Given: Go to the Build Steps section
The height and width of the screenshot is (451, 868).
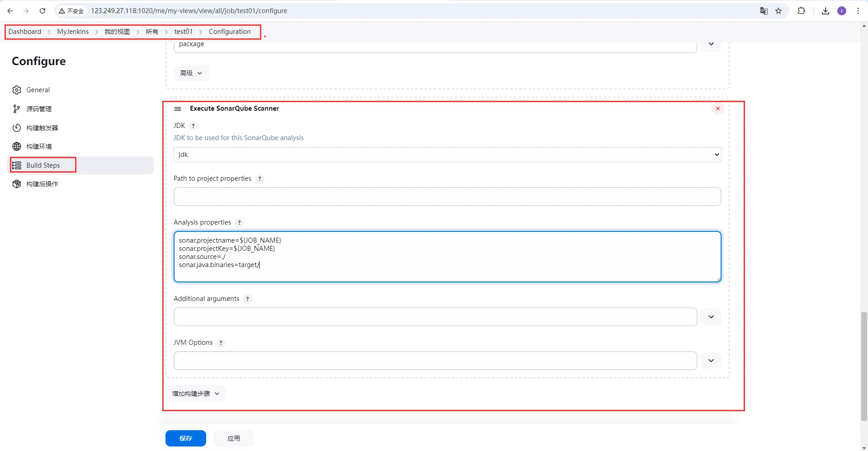Looking at the screenshot, I should click(x=43, y=165).
